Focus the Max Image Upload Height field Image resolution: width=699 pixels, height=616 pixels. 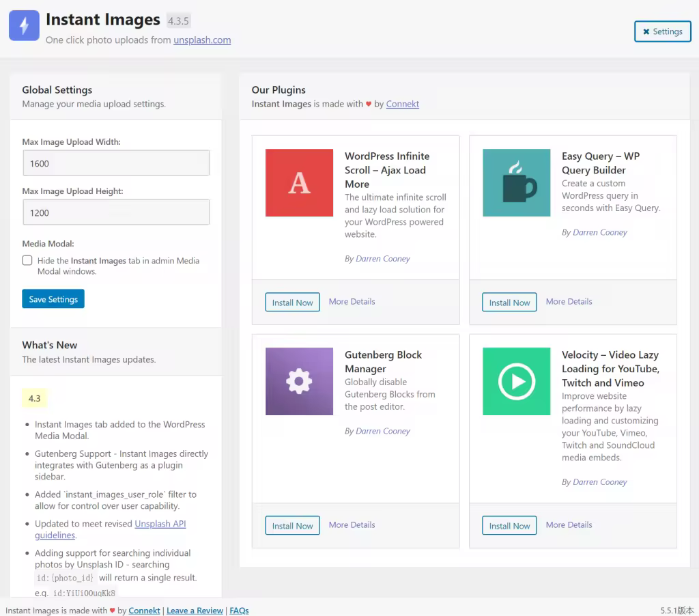pos(116,212)
